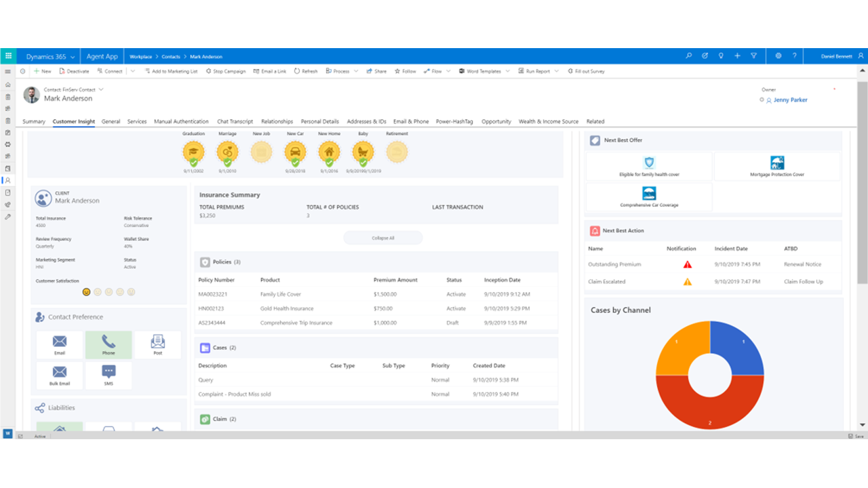Open the task flow target icon
Viewport: 868px width, 488px height.
coord(705,56)
